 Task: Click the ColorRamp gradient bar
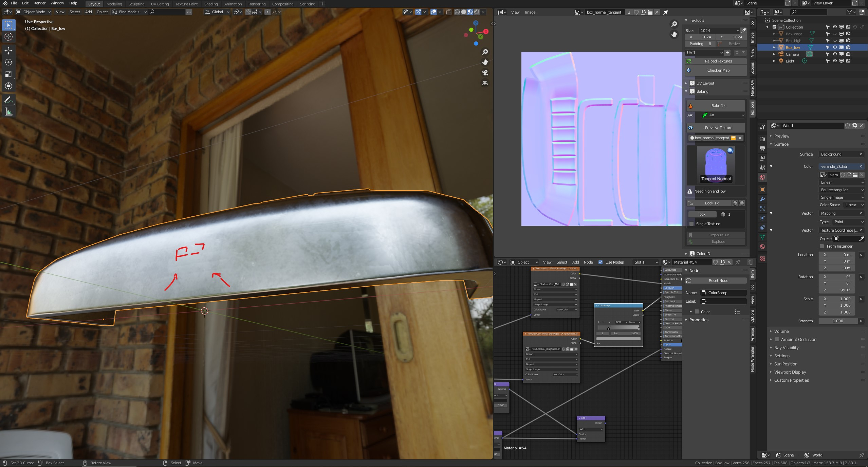tap(618, 327)
